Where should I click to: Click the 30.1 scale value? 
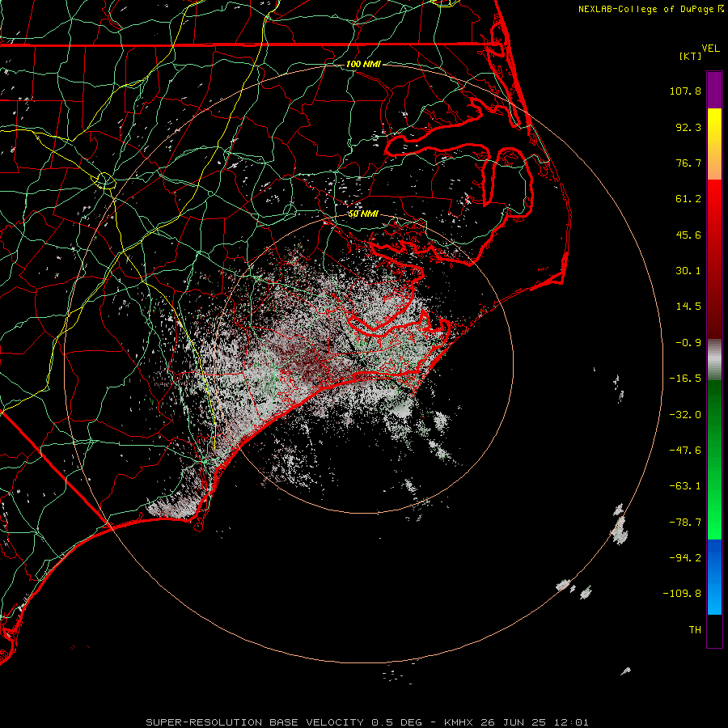[x=688, y=271]
